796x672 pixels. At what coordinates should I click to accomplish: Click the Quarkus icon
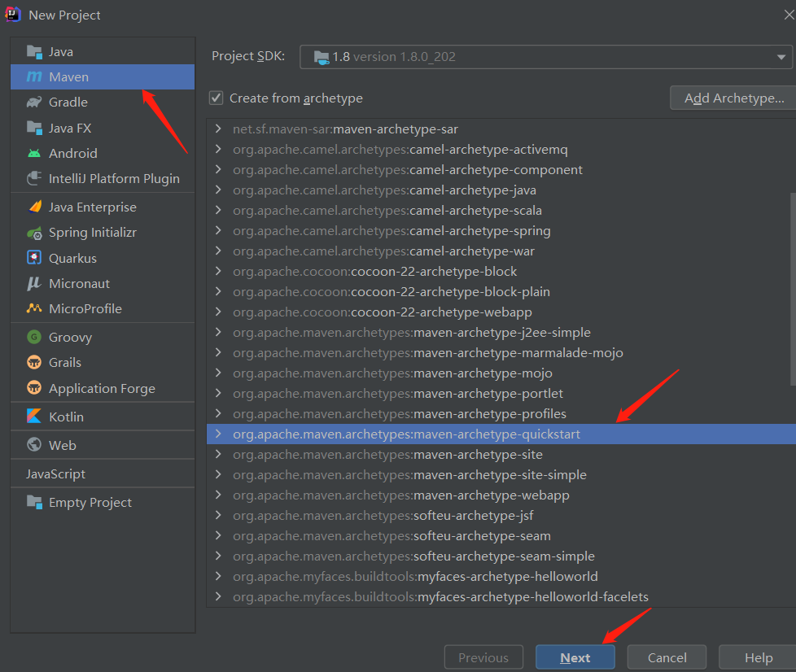(x=34, y=258)
